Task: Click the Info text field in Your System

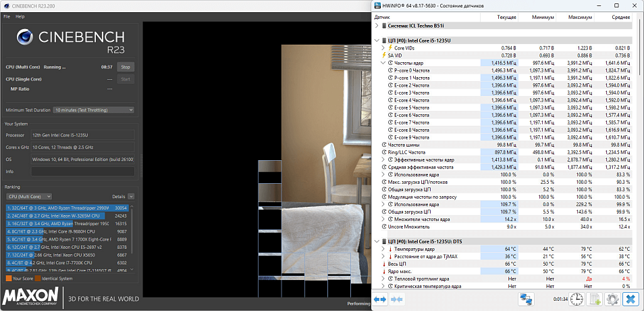Action: (x=81, y=171)
